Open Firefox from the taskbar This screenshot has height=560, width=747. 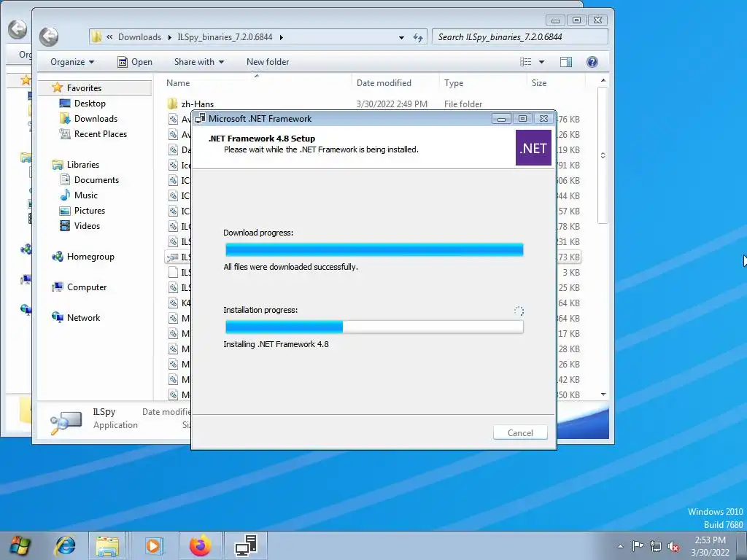coord(200,545)
